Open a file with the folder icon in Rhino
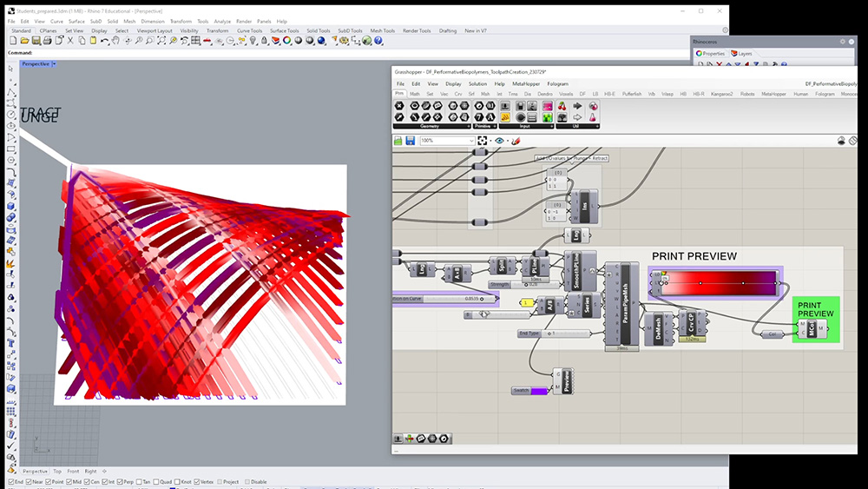This screenshot has width=868, height=489. (24, 41)
